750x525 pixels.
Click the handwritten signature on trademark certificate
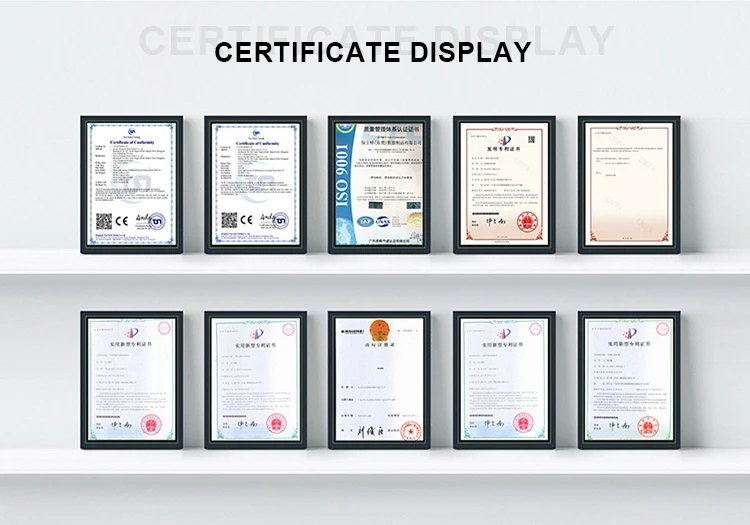[x=371, y=431]
